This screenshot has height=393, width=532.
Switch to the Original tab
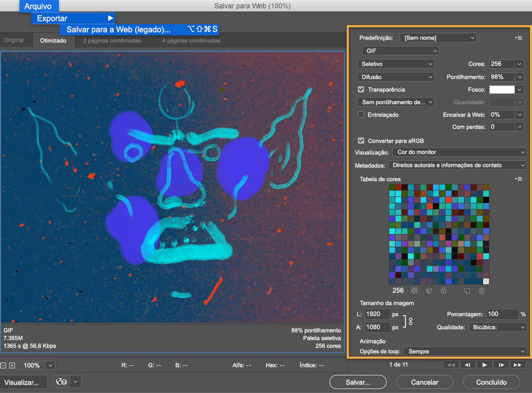pos(14,40)
